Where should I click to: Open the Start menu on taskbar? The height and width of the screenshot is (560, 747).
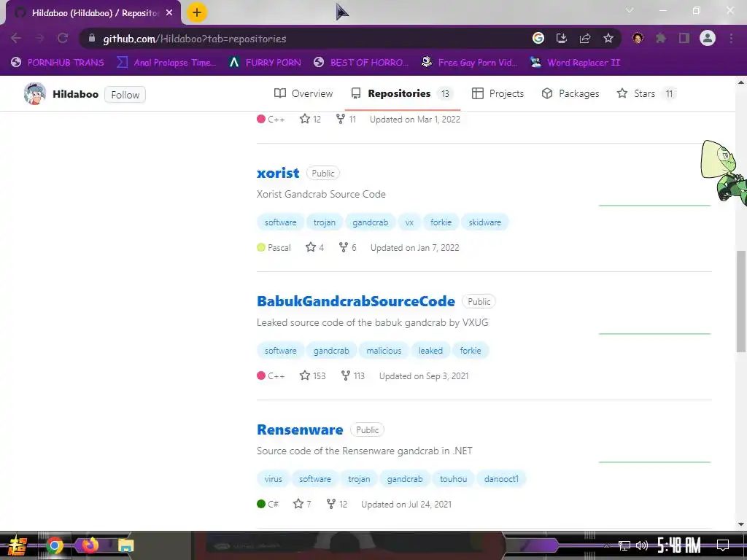[17, 545]
